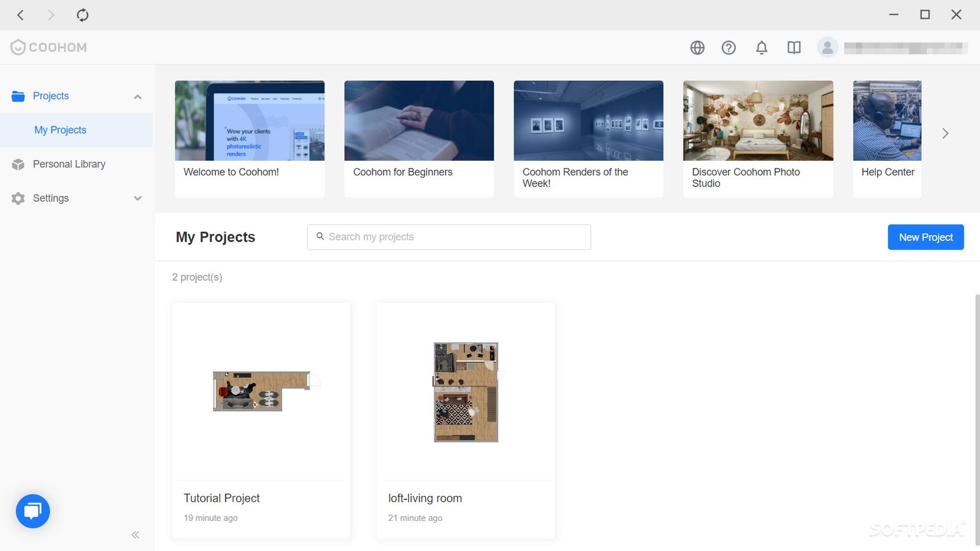The width and height of the screenshot is (980, 551).
Task: Maximize the window
Action: (x=925, y=15)
